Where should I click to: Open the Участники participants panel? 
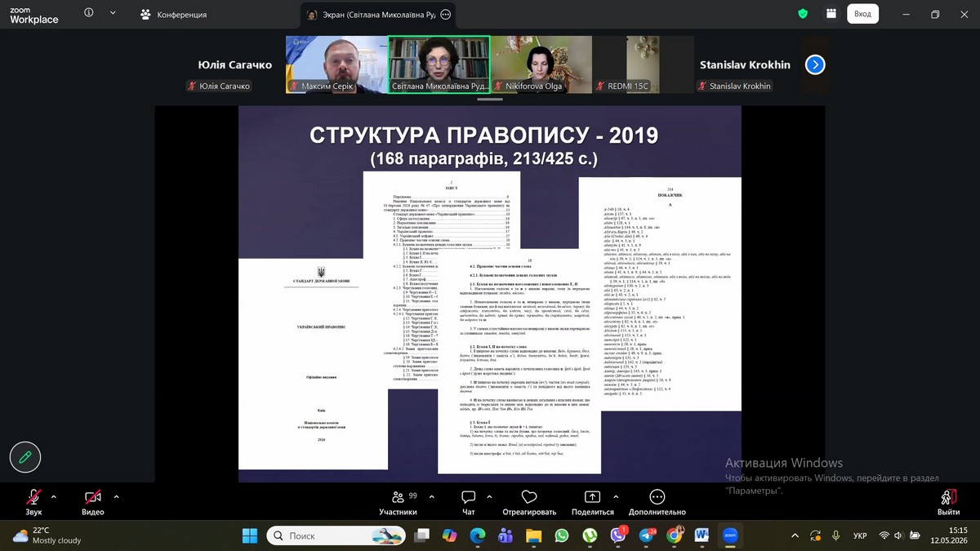[x=398, y=502]
